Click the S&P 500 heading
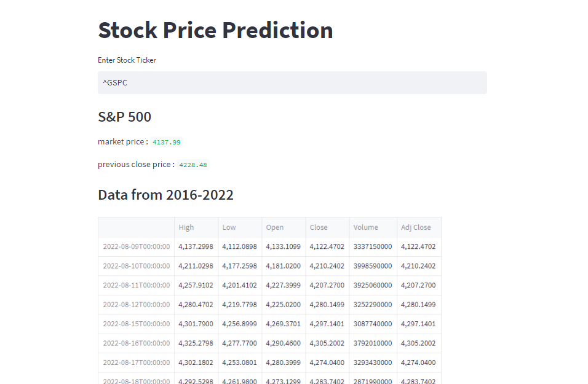Screen dimensions: 588x384 click(124, 116)
